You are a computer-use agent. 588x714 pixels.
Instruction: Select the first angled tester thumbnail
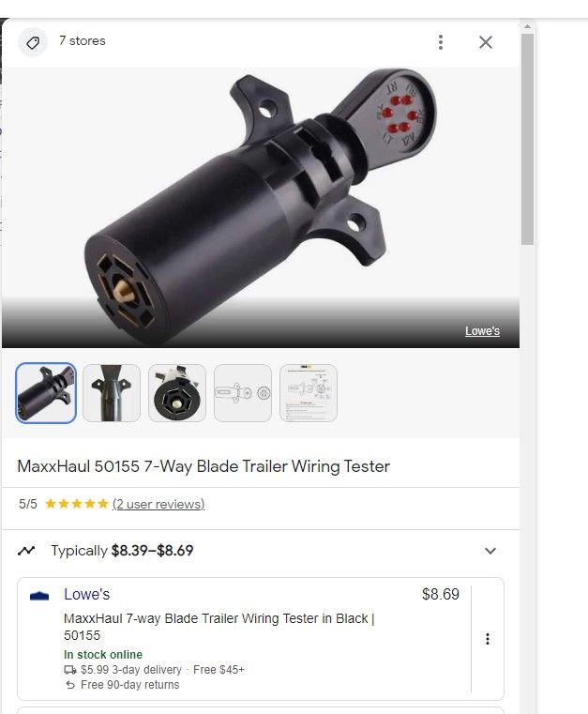coord(46,393)
